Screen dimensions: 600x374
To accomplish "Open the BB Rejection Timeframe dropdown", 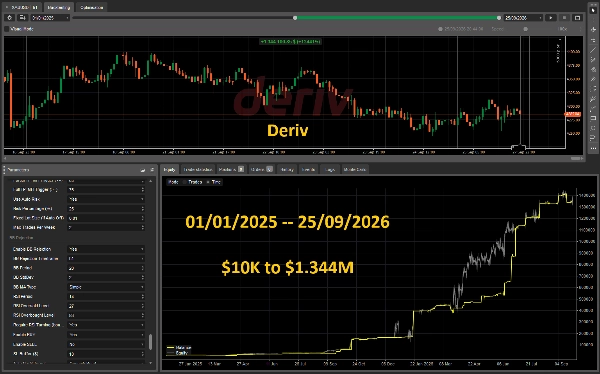I will tap(106, 258).
